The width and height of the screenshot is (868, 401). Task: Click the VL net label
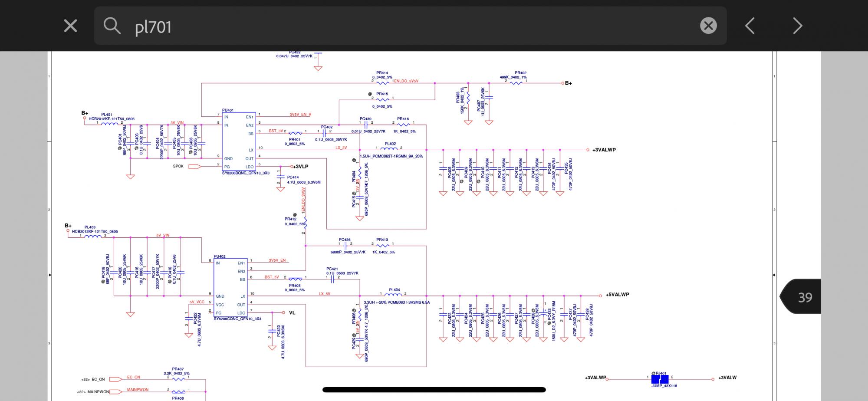click(292, 312)
